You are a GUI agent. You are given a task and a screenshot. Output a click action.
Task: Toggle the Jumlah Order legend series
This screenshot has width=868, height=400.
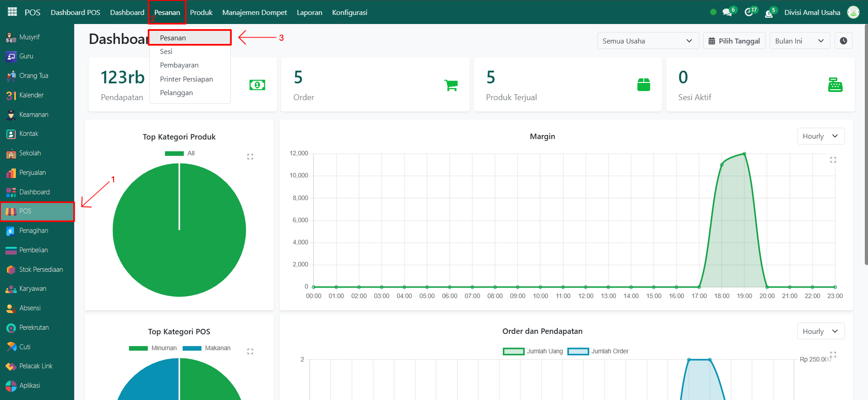pos(598,352)
